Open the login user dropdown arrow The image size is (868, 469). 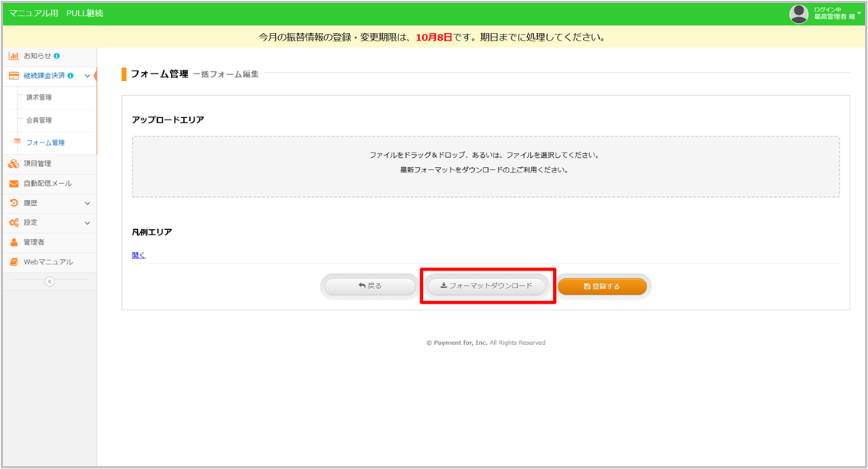(x=859, y=12)
